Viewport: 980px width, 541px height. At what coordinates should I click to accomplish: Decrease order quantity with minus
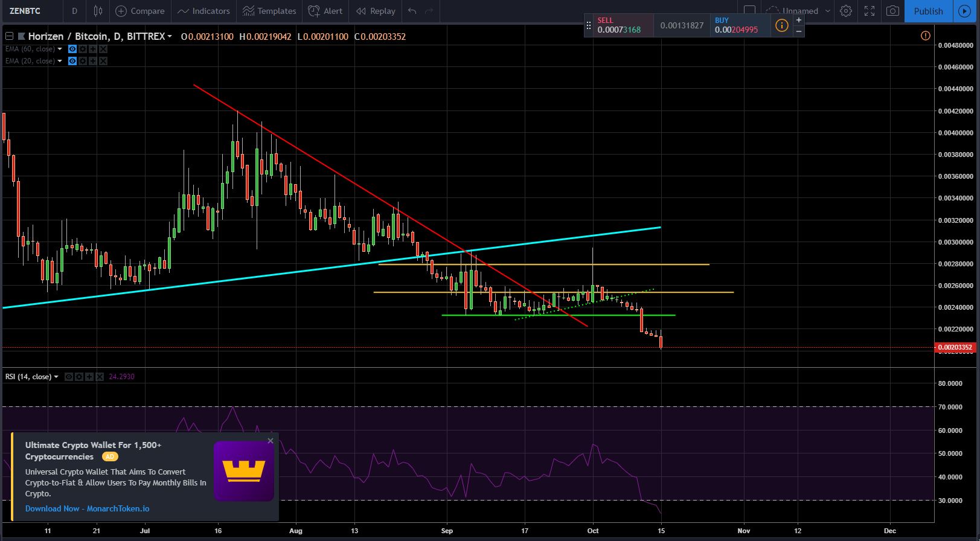click(x=799, y=31)
